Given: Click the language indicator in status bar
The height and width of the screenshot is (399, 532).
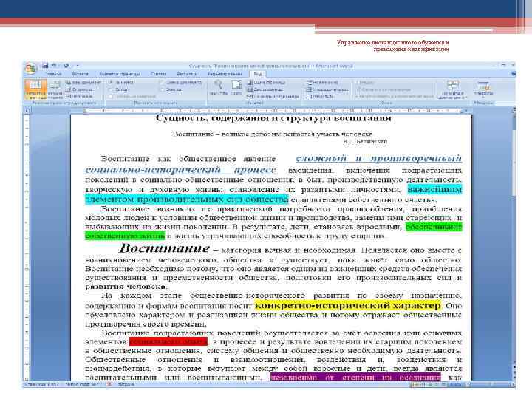Looking at the screenshot, I should pos(126,384).
